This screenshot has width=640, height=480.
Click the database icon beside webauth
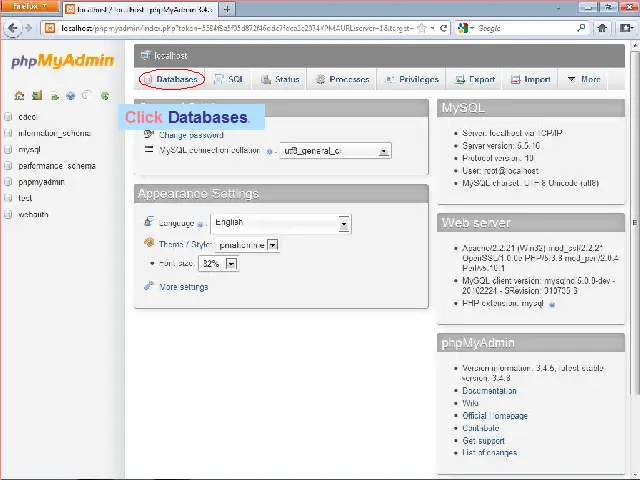(8, 214)
